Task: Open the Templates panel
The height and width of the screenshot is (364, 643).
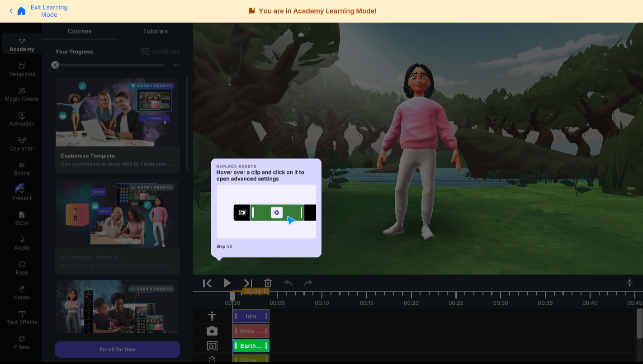Action: pyautogui.click(x=21, y=70)
